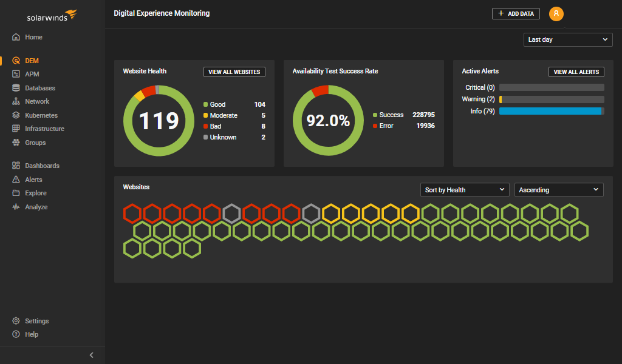622x364 pixels.
Task: Open the user profile avatar
Action: coord(556,13)
